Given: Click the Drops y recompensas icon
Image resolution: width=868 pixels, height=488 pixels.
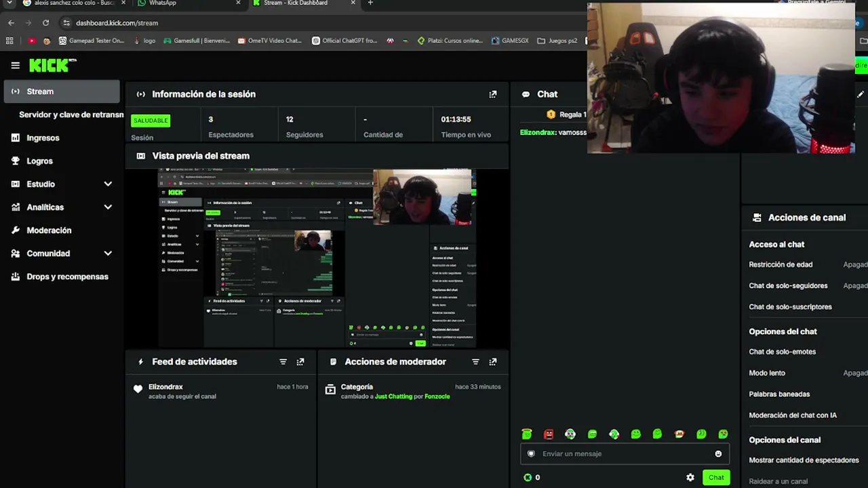Looking at the screenshot, I should click(x=16, y=277).
